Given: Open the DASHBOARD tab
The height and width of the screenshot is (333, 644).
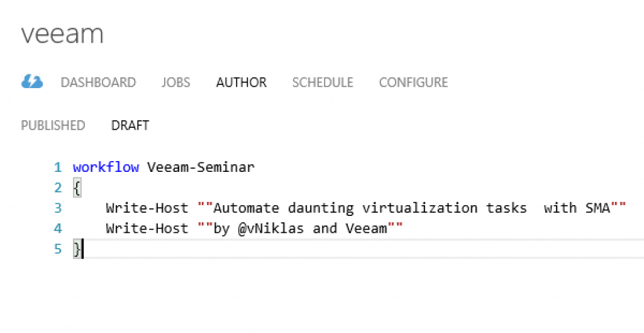Looking at the screenshot, I should tap(98, 82).
